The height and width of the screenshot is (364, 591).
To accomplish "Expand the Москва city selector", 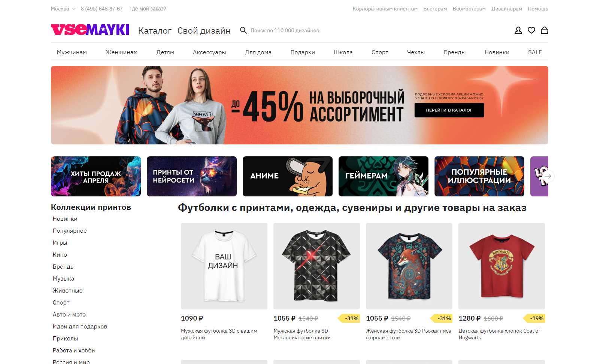I will tap(63, 9).
